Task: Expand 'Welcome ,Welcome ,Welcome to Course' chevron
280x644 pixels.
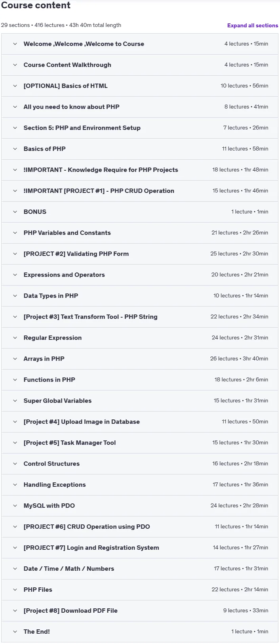Action: click(x=15, y=44)
